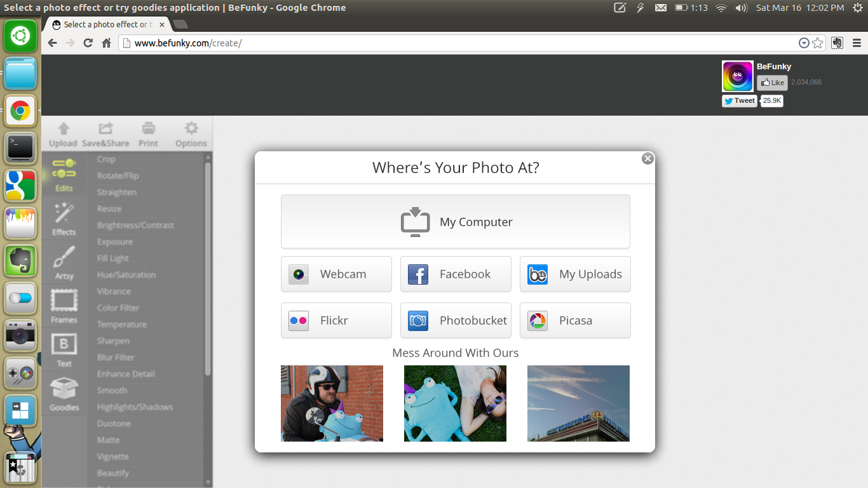This screenshot has width=868, height=488.
Task: Open Hue/Saturation edit option
Action: [x=126, y=274]
